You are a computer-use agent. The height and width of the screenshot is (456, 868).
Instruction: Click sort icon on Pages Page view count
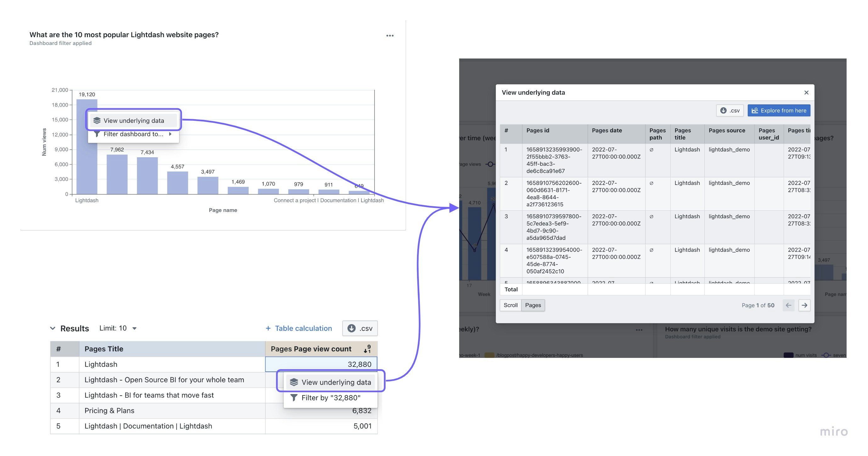(x=367, y=349)
